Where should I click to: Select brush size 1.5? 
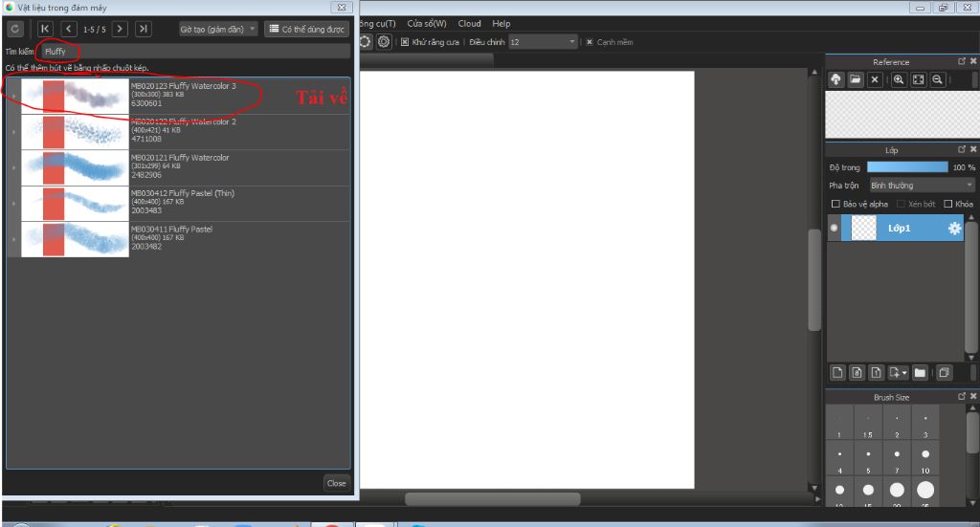click(868, 424)
